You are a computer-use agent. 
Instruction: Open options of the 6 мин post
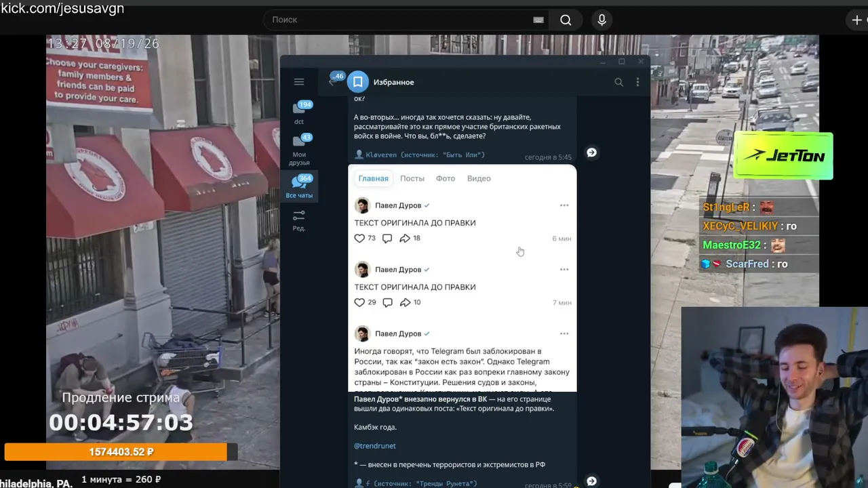click(x=564, y=205)
